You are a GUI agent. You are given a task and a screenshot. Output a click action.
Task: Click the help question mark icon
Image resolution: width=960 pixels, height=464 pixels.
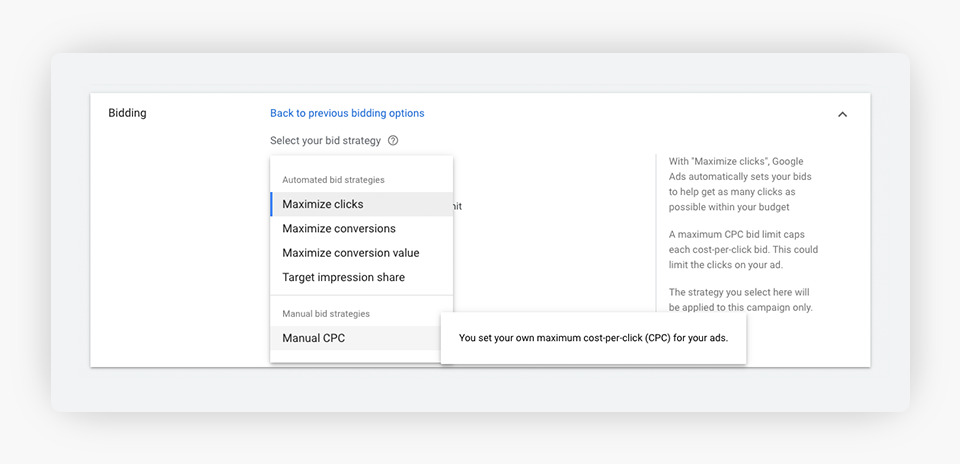[393, 141]
